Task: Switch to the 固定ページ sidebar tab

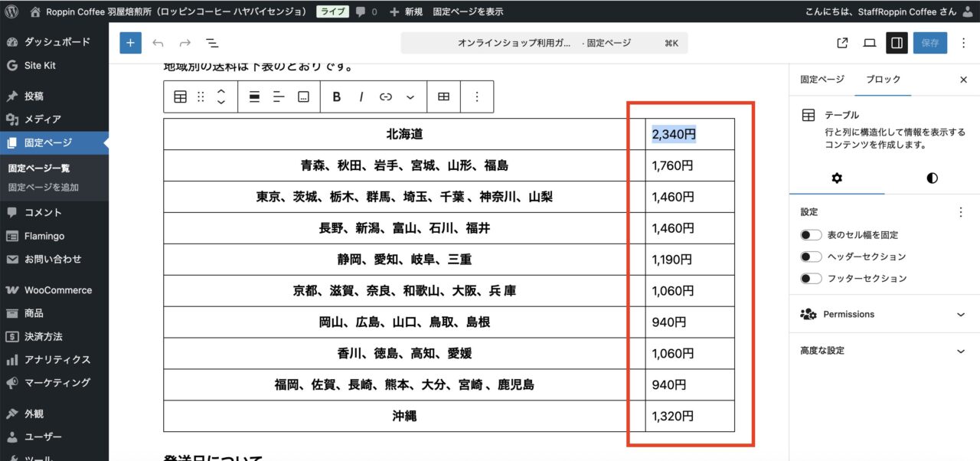Action: (x=822, y=80)
